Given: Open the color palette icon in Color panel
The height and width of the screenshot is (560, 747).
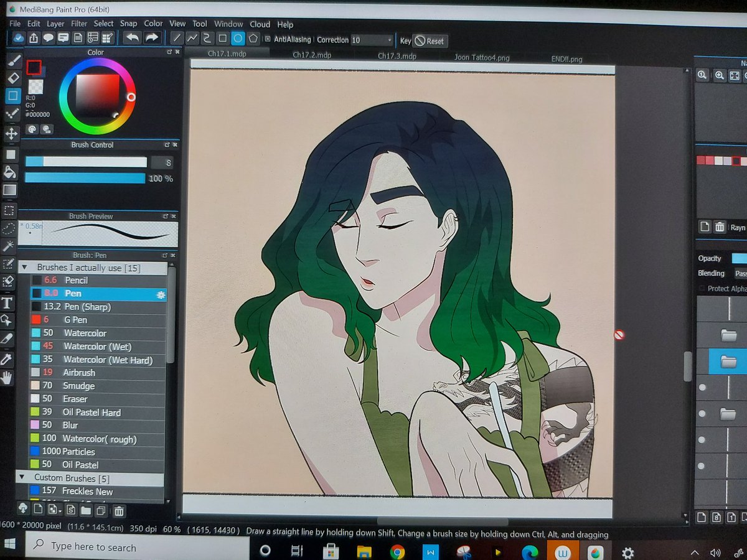Looking at the screenshot, I should [32, 129].
